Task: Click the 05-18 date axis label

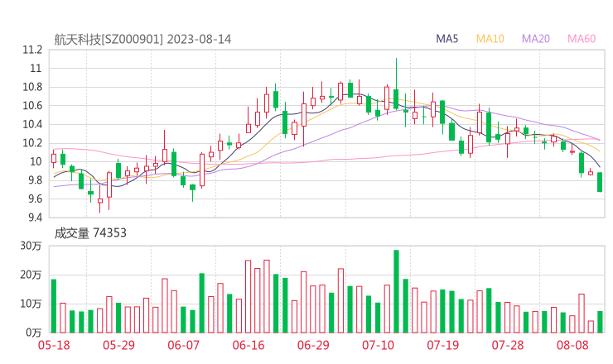Action: (54, 345)
